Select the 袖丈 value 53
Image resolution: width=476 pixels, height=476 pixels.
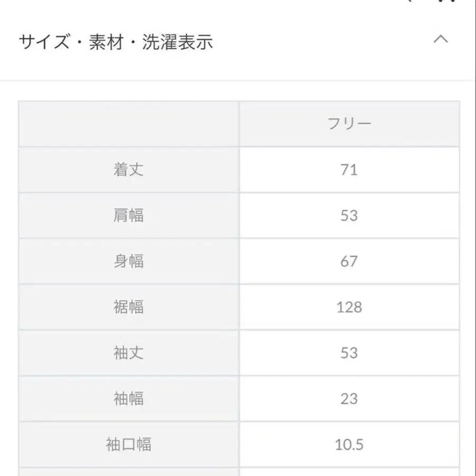click(349, 353)
